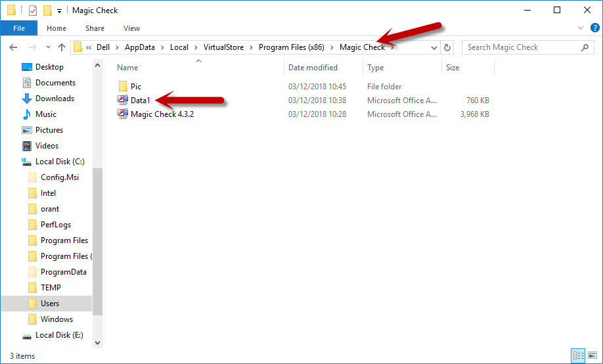This screenshot has height=364, width=603.
Task: Open Windows folder in navigation pane
Action: pyautogui.click(x=56, y=319)
